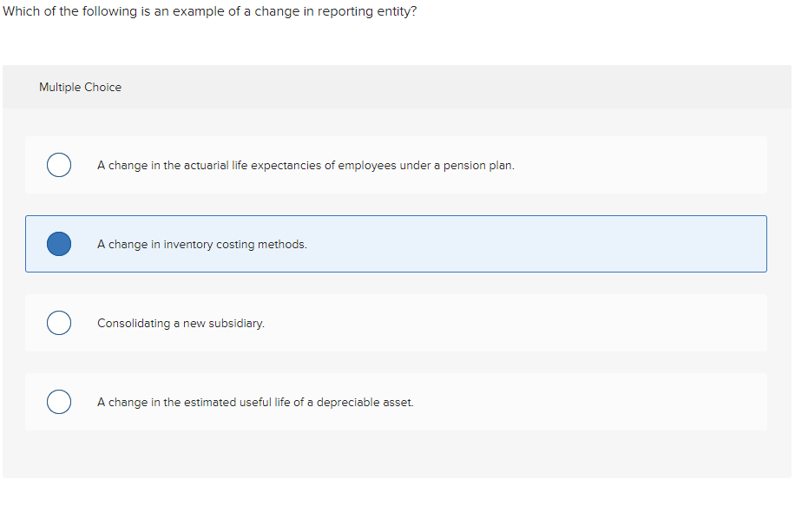This screenshot has width=808, height=532.
Task: Click the 'Multiple Choice' header label
Action: click(x=80, y=87)
